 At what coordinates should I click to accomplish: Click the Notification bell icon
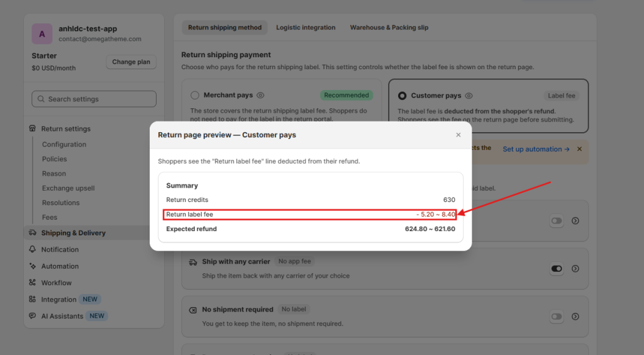(x=33, y=249)
